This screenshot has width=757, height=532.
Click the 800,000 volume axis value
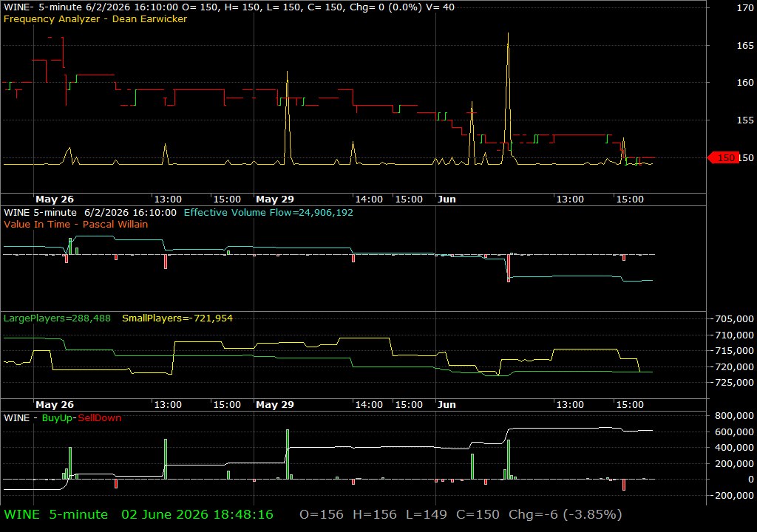[x=734, y=416]
